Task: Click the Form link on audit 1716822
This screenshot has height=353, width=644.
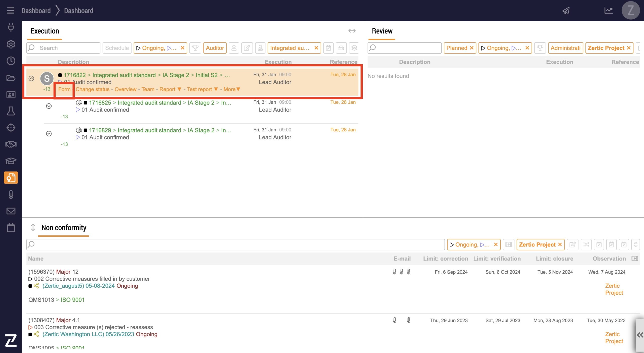Action: click(x=64, y=89)
